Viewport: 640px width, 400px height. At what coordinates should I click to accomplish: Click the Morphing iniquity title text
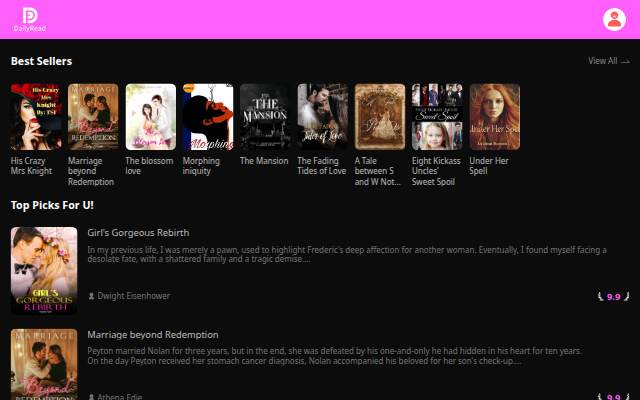pyautogui.click(x=201, y=166)
